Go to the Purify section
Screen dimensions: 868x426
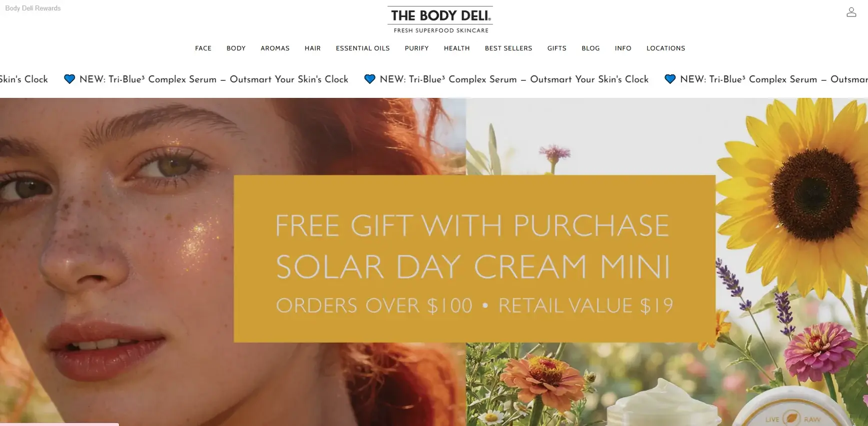pos(416,48)
